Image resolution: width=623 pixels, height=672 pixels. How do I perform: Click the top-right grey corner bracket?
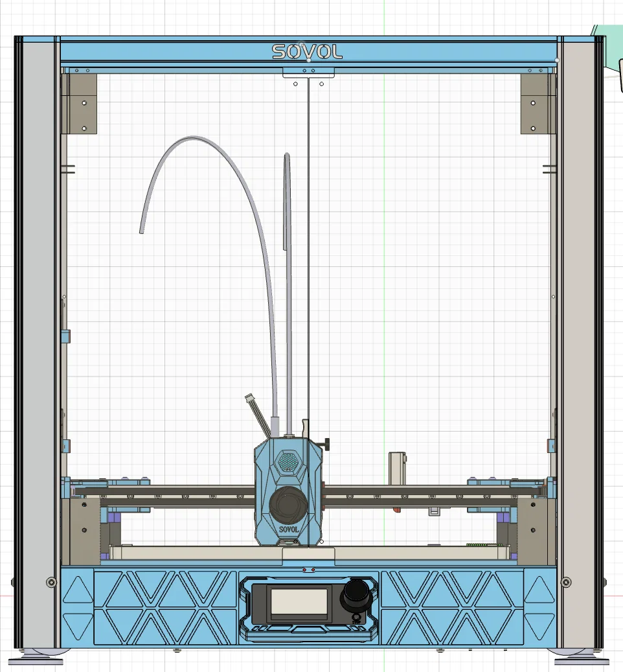538,104
